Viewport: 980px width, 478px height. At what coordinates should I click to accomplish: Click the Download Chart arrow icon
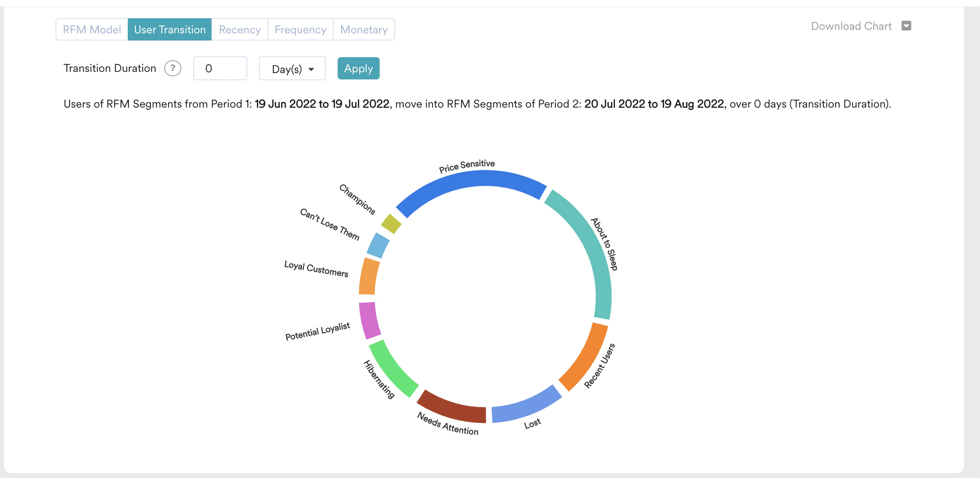(906, 25)
